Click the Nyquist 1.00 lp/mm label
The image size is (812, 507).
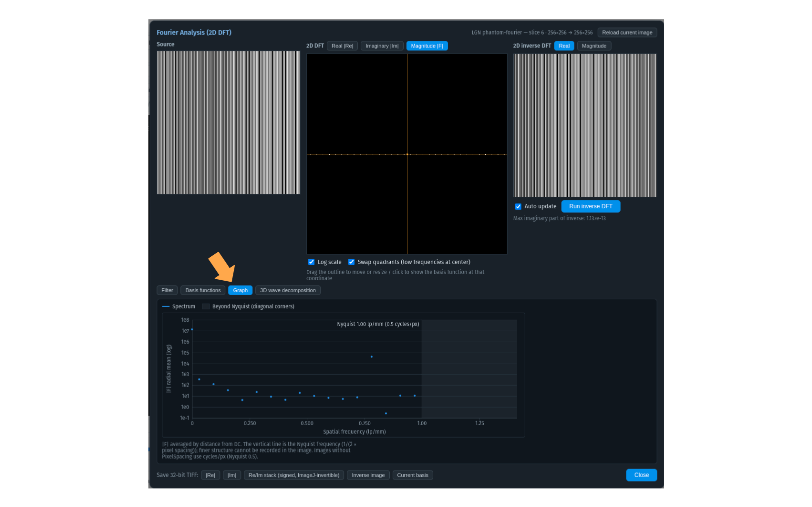click(378, 324)
